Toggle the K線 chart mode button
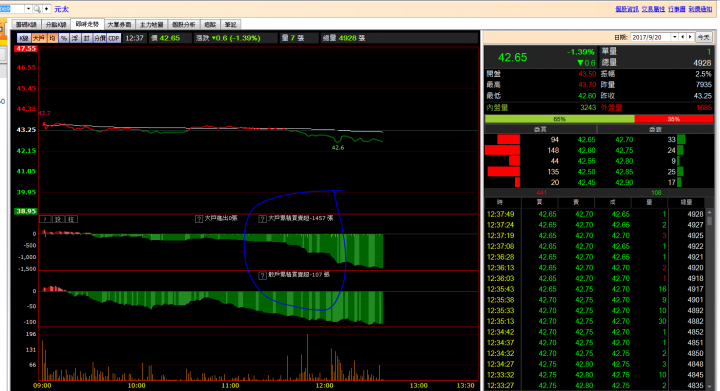Screen dimensions: 720x391 tap(24, 39)
